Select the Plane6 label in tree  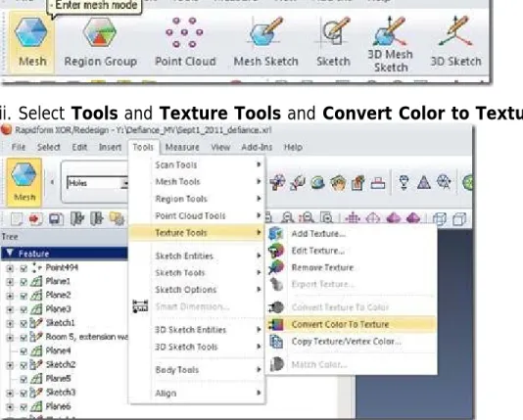click(58, 406)
